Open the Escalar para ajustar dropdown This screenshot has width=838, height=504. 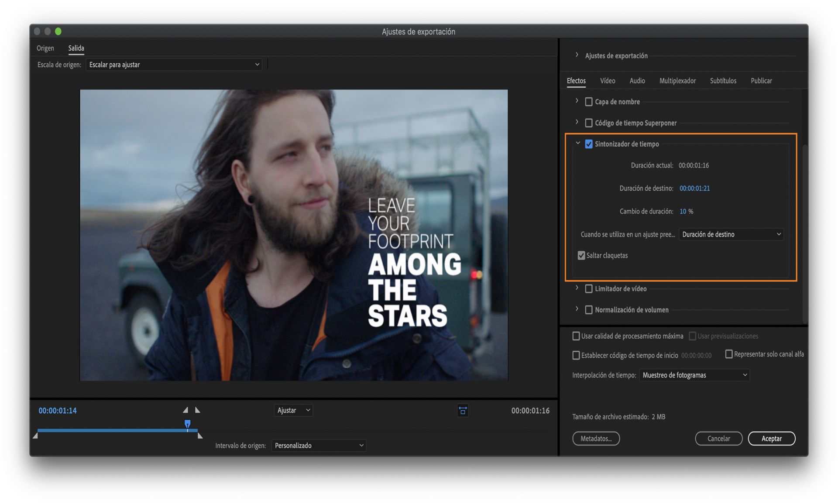click(174, 65)
